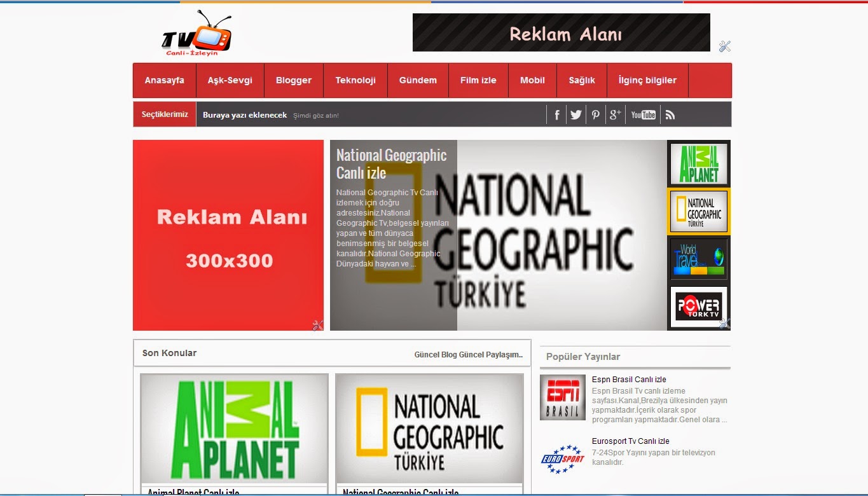Open the İlginç bilgiler menu item

point(647,80)
